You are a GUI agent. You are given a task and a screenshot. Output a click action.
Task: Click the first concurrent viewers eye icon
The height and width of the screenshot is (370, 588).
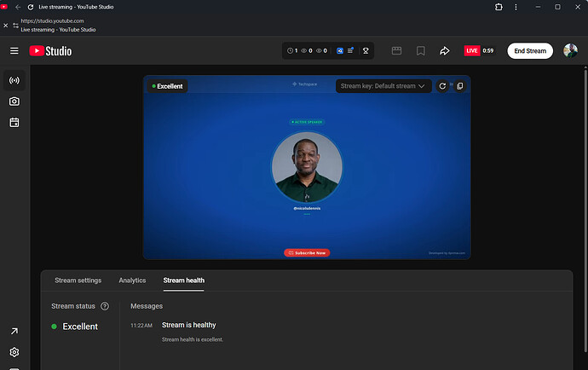304,50
